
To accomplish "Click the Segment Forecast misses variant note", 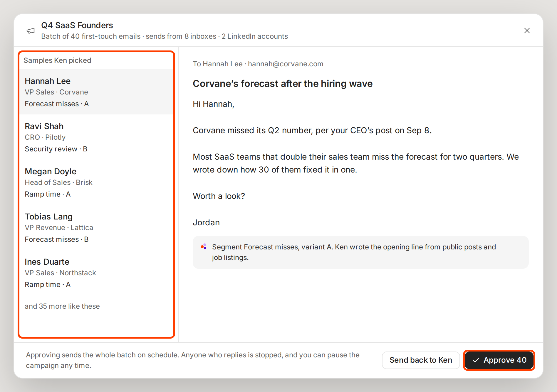I will [x=360, y=252].
